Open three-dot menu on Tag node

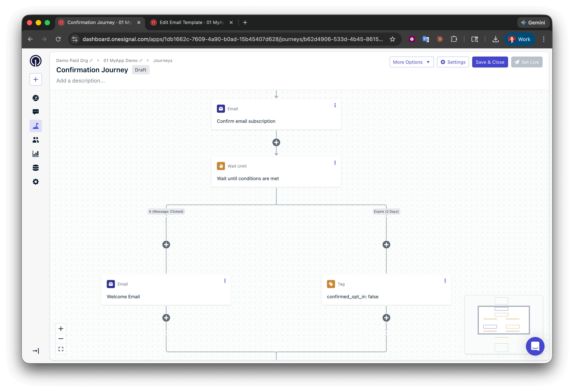[x=445, y=281]
